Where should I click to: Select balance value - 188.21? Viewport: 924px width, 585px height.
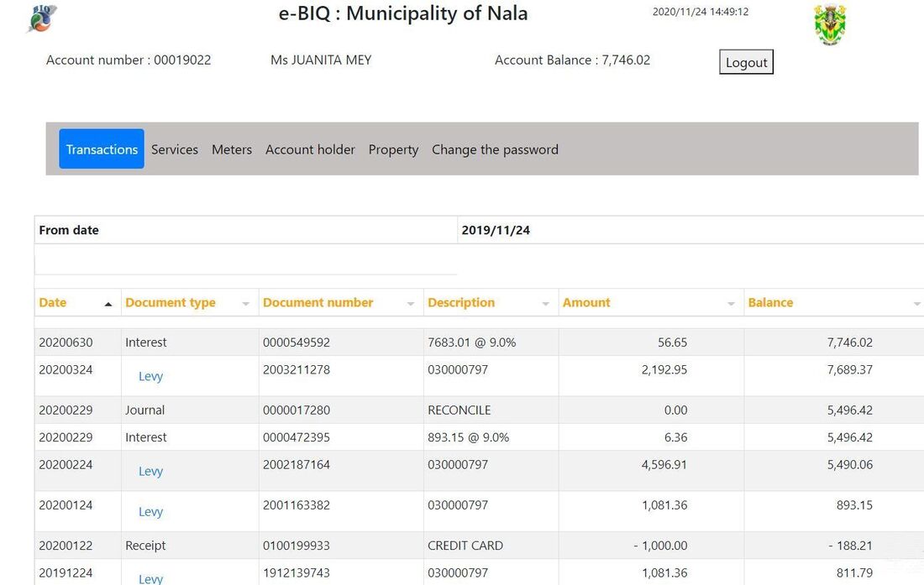pyautogui.click(x=850, y=546)
